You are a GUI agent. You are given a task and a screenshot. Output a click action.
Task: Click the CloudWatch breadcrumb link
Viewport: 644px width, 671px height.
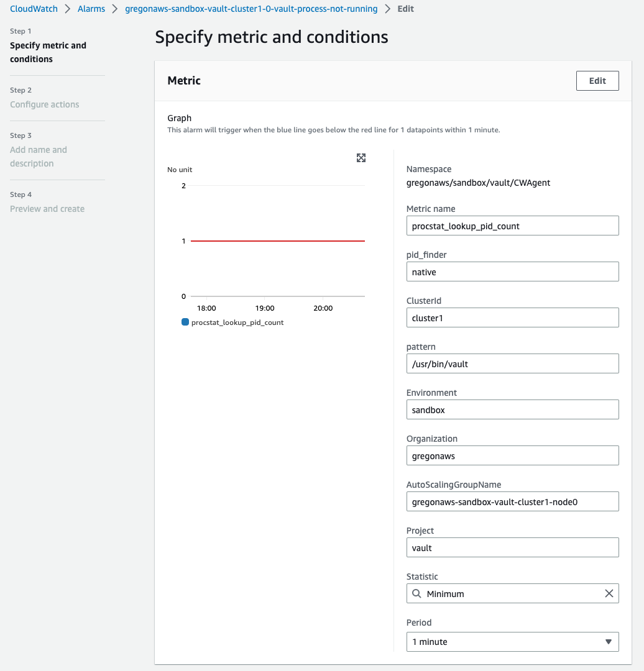[x=34, y=9]
